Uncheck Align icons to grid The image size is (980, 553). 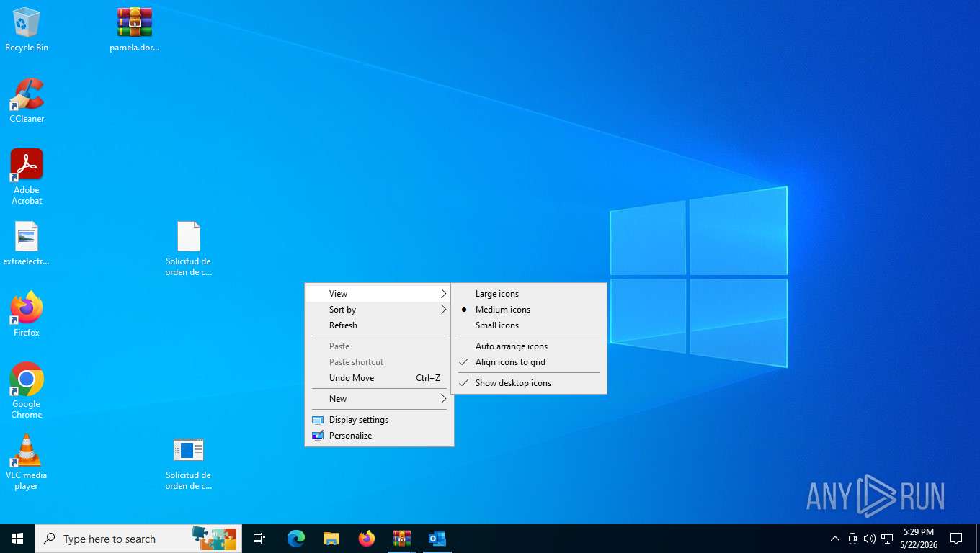point(529,362)
